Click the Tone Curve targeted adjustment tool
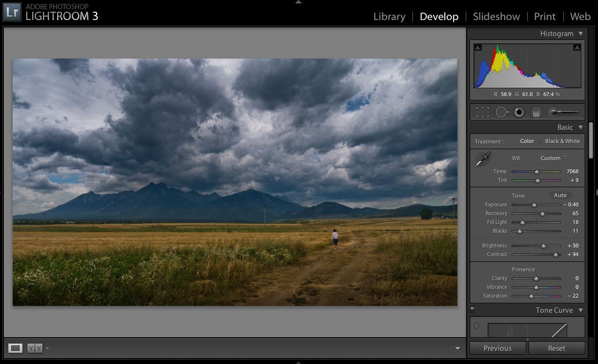The image size is (598, 364). [x=477, y=326]
